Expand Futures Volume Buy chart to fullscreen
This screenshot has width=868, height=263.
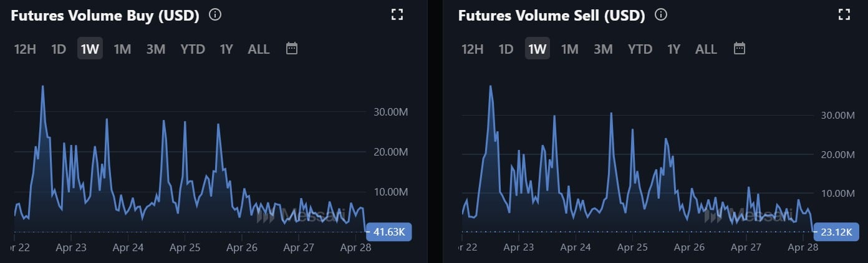pyautogui.click(x=397, y=14)
